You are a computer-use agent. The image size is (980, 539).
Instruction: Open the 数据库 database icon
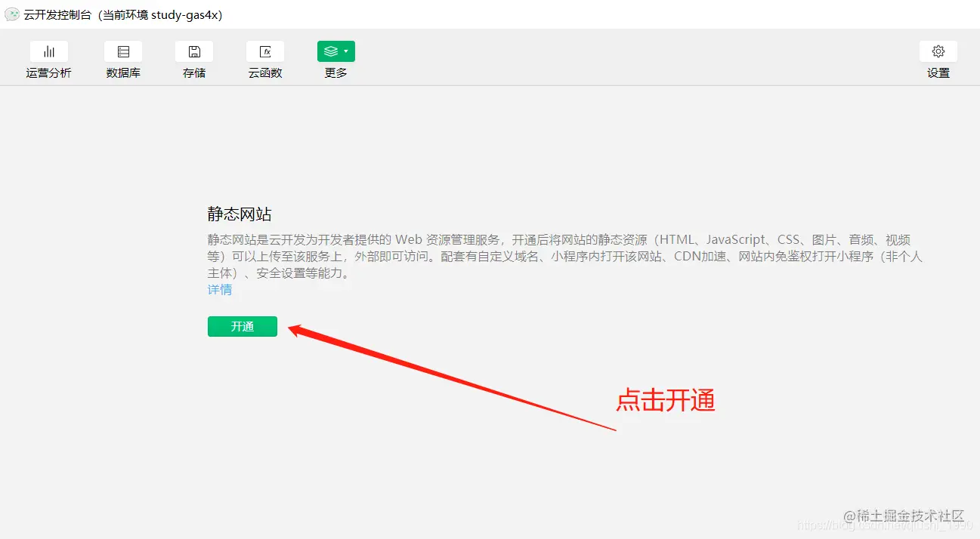(123, 51)
